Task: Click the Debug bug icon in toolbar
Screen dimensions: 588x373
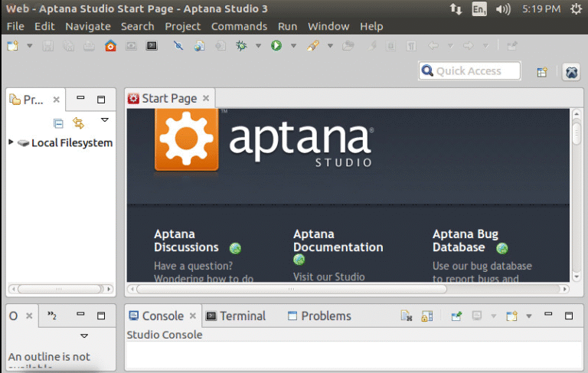Action: [242, 46]
